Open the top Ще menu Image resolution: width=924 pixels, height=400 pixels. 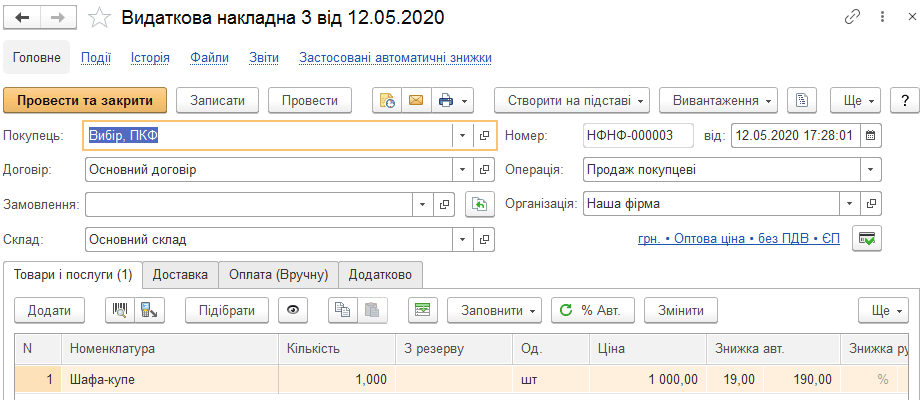[x=856, y=101]
